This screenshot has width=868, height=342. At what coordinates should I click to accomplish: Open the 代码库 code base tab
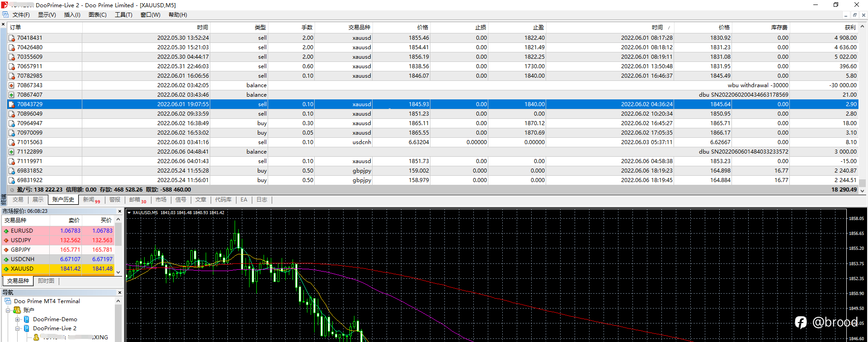tap(223, 200)
